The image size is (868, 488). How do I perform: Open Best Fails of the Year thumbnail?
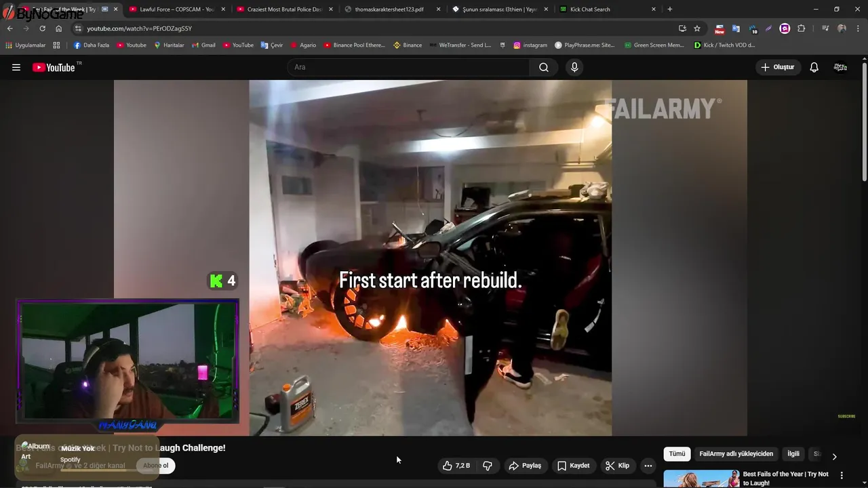(701, 479)
